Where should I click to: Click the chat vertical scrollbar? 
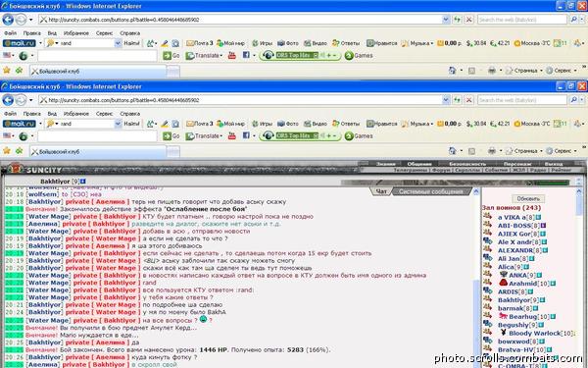(476, 278)
